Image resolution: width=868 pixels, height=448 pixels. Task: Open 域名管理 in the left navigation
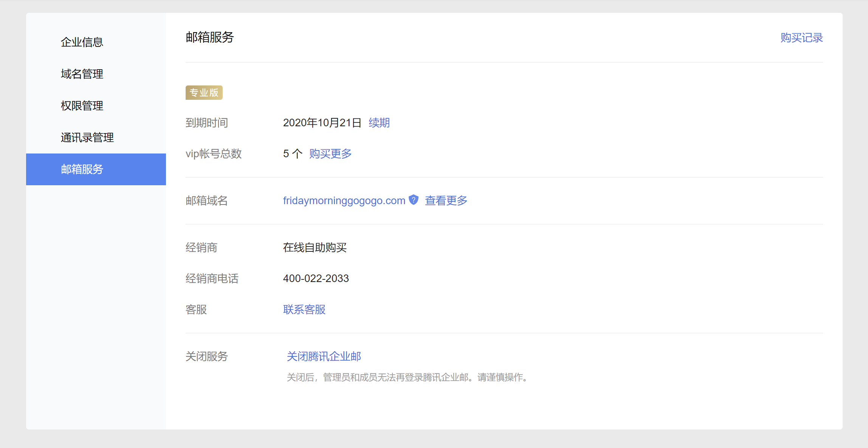pyautogui.click(x=82, y=74)
